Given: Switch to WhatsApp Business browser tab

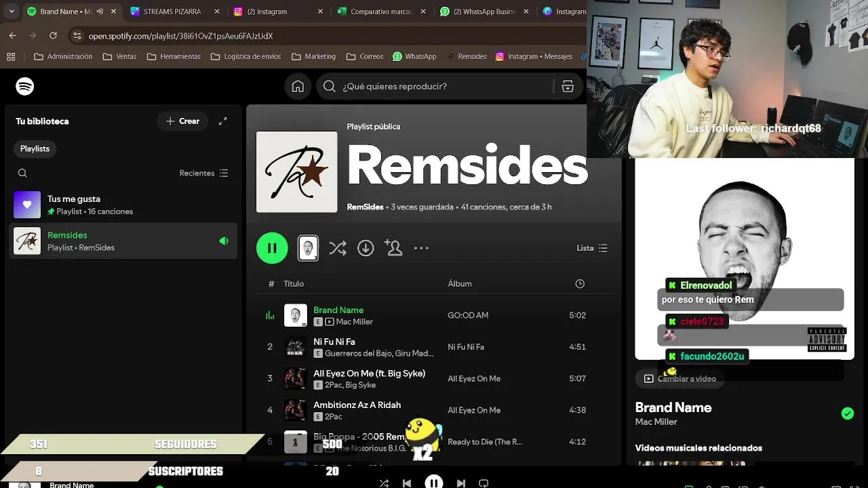Looking at the screenshot, I should coord(484,12).
